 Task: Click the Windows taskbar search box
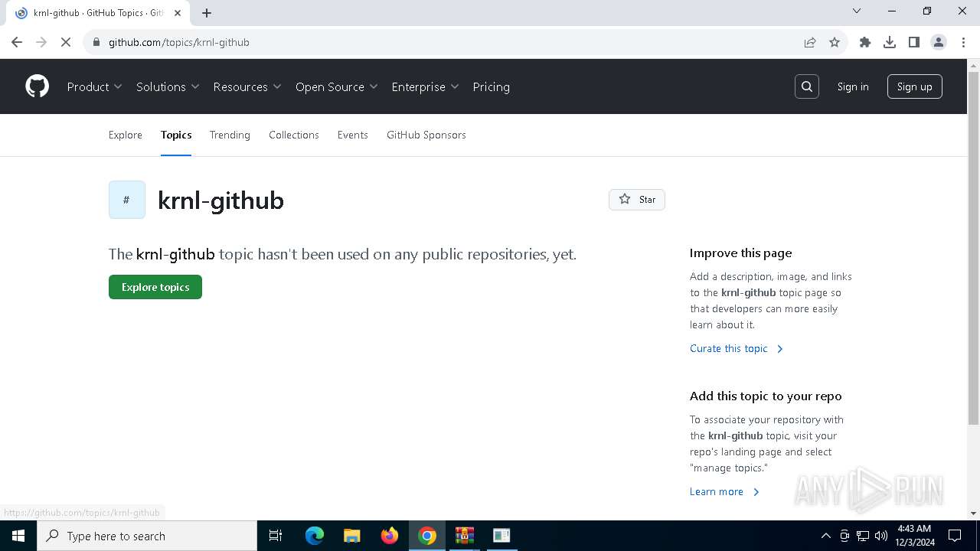click(147, 536)
